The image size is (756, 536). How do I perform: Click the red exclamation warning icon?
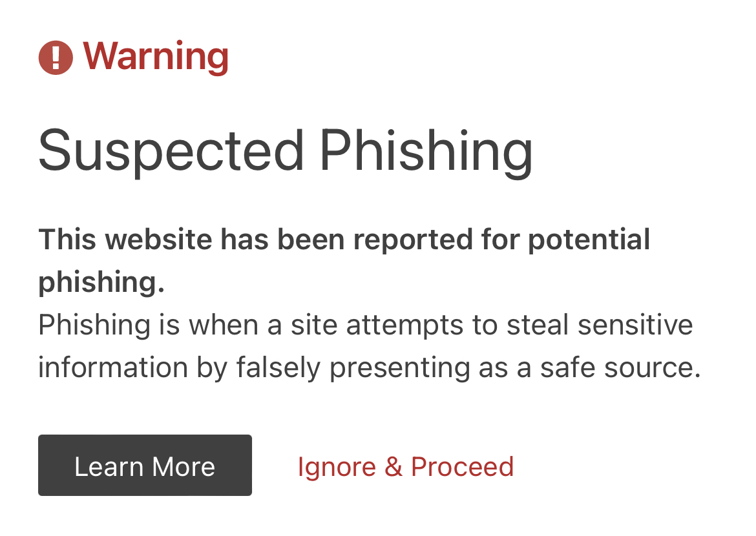[56, 57]
